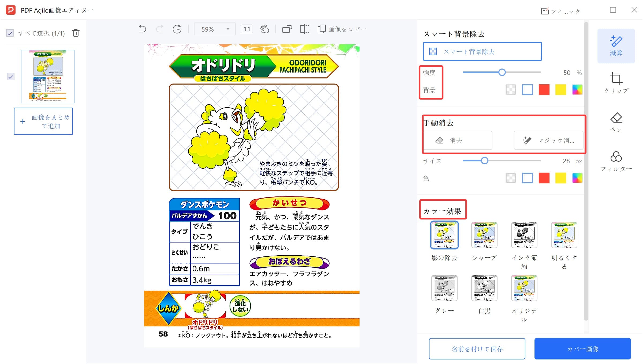Flip the image using the mirror icon

point(304,29)
